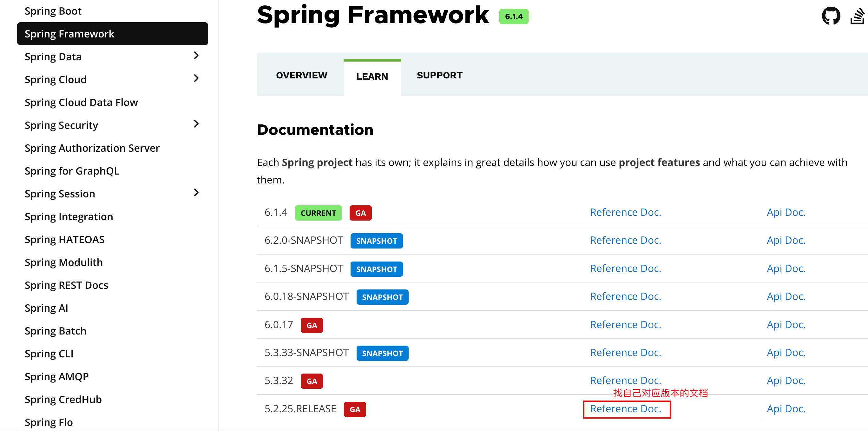Screen dimensions: 868x431
Task: Expand the Spring Data submenu chevron
Action: point(196,56)
